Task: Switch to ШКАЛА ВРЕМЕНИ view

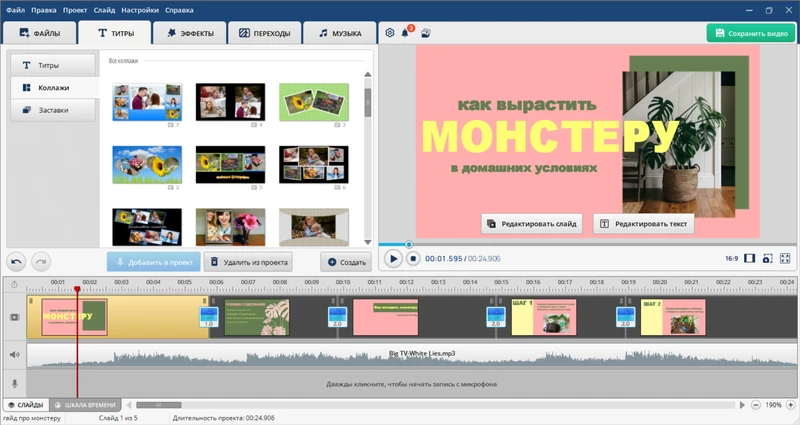Action: tap(85, 405)
